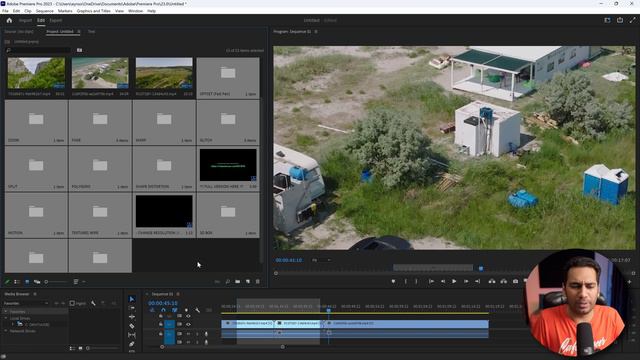Screen dimensions: 640x360
Task: Open Fit zoom level dropdown in Program monitor
Action: (322, 260)
